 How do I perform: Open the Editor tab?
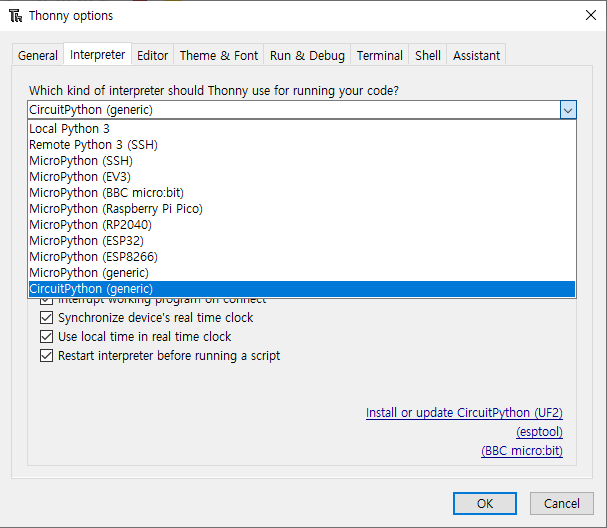coord(153,55)
